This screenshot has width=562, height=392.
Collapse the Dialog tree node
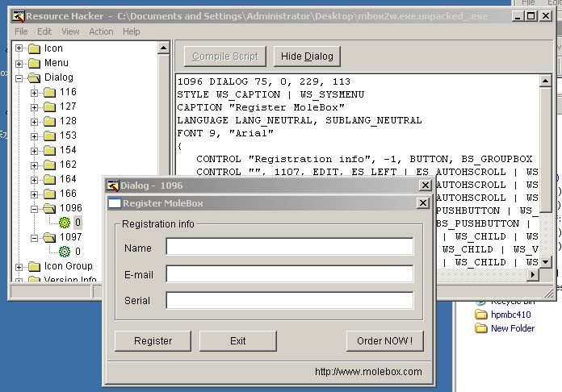click(x=19, y=78)
